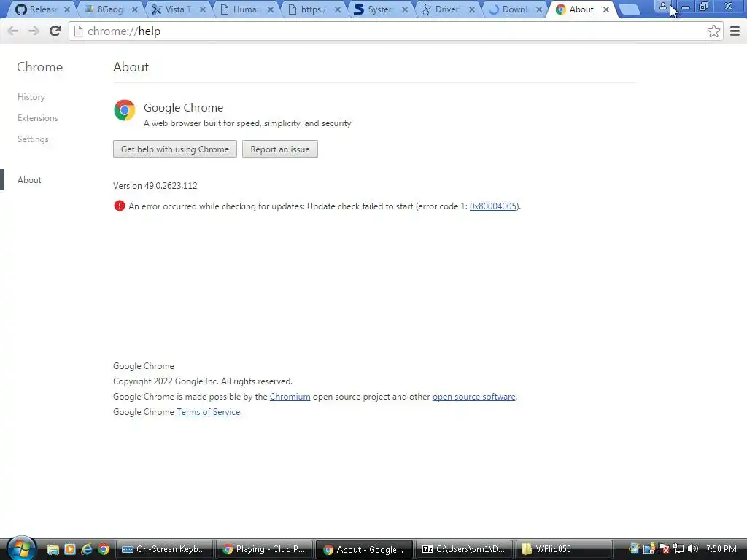Open the 0x80004005 error code link
The width and height of the screenshot is (747, 560).
tap(493, 206)
